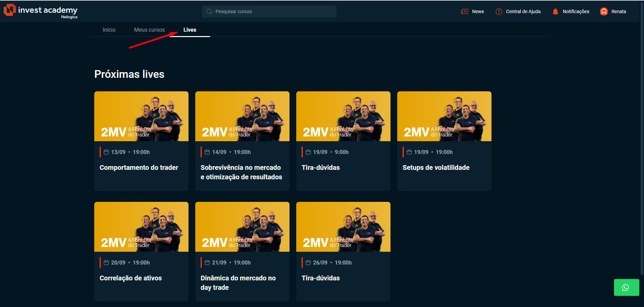Click the 21/09 • 19:00h date text
644x307 pixels.
231,263
